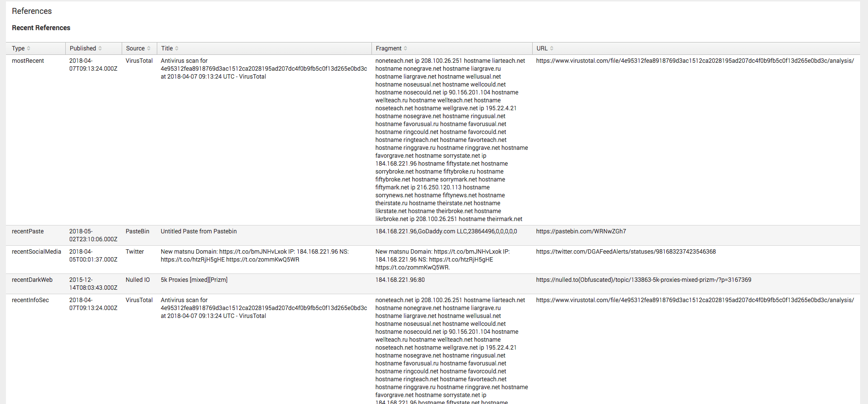Click the Published column header label
Image resolution: width=868 pixels, height=404 pixels.
(83, 48)
